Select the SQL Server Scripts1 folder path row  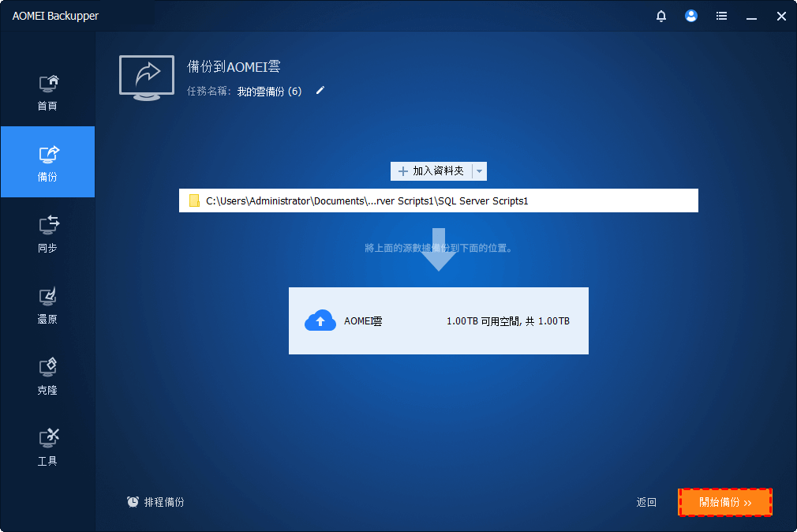[x=439, y=201]
